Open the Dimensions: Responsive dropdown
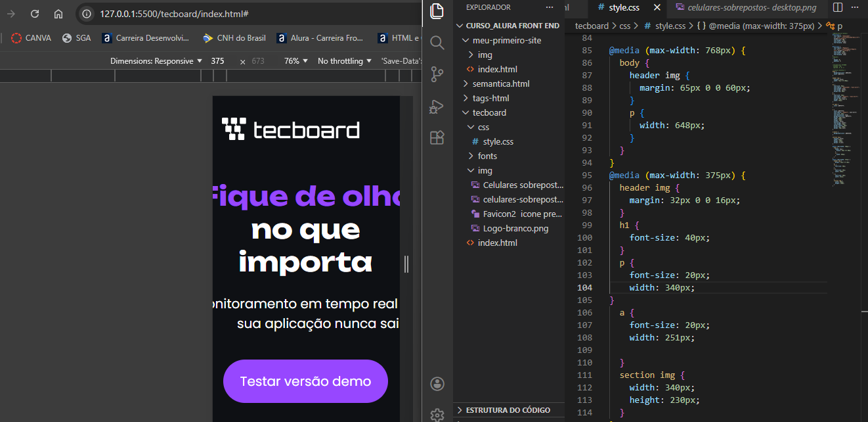 (156, 61)
